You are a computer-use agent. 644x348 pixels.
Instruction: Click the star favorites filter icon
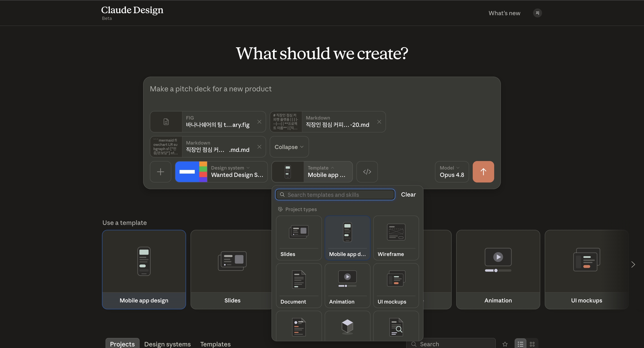(x=505, y=344)
